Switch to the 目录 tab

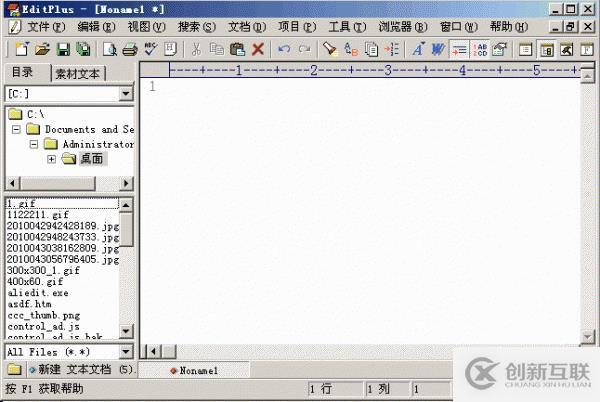pos(27,72)
